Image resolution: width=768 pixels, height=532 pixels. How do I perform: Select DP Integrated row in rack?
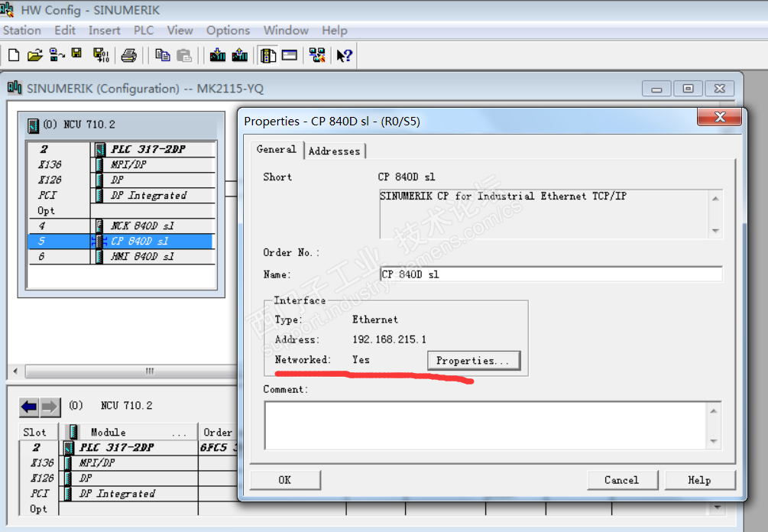click(x=122, y=196)
